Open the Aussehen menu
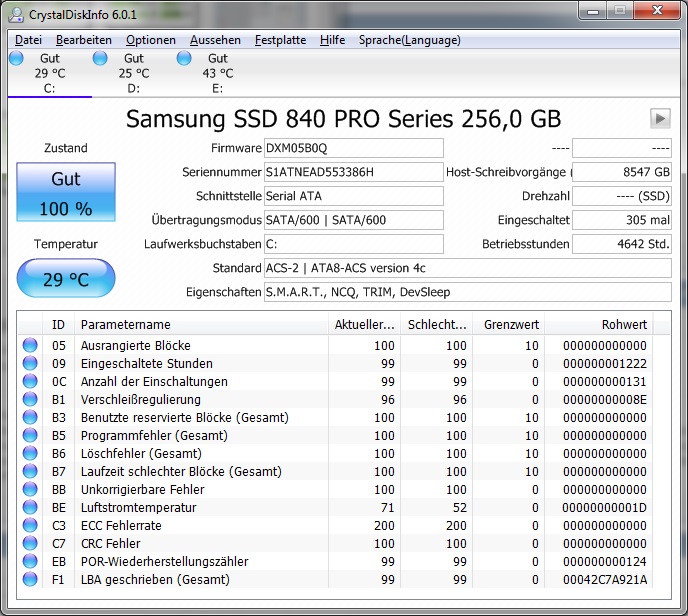This screenshot has height=616, width=688. click(215, 40)
